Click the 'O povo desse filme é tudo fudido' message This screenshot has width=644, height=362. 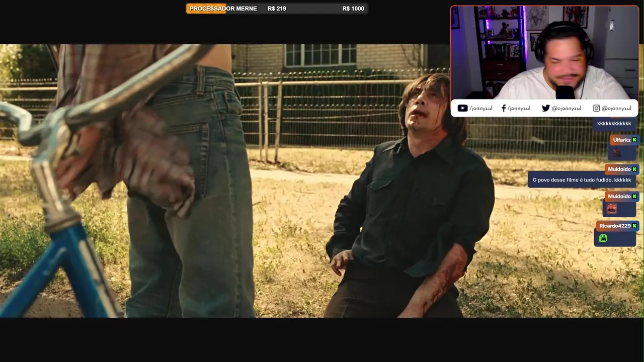click(x=582, y=180)
